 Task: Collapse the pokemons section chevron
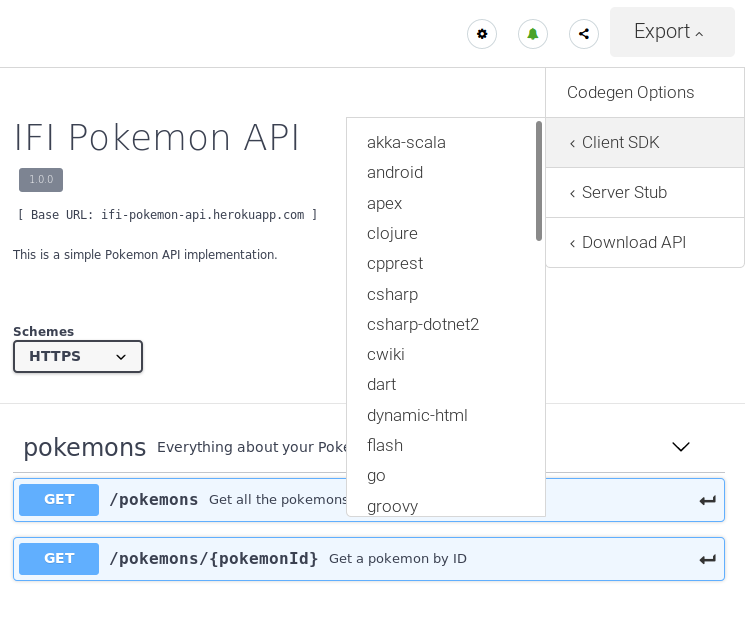point(681,447)
